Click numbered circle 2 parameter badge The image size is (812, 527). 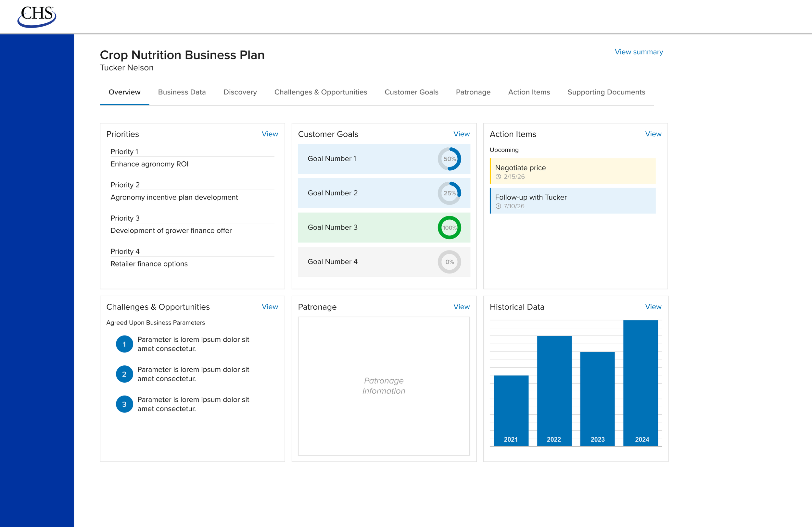tap(124, 374)
